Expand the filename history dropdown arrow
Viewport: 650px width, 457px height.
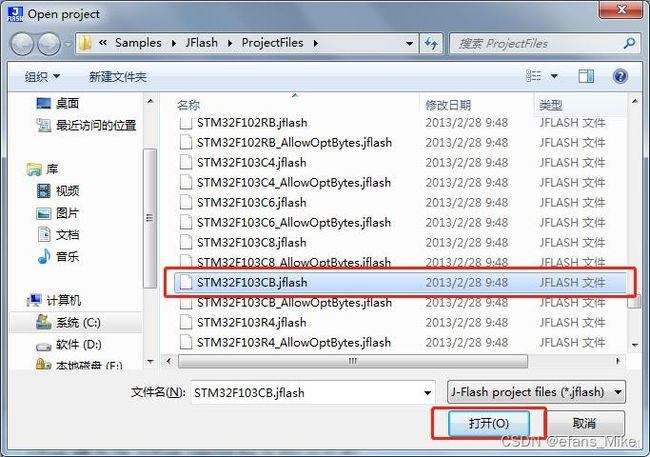(x=427, y=392)
